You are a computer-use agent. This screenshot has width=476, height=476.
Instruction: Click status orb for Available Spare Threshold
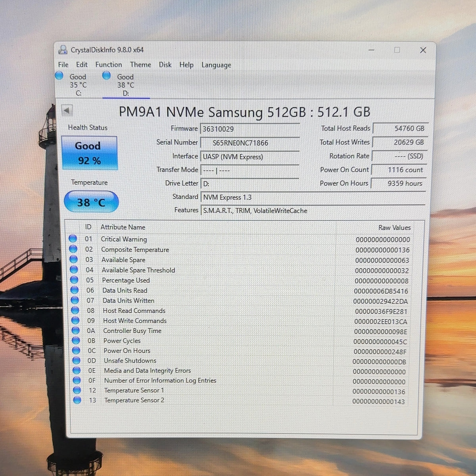click(74, 269)
